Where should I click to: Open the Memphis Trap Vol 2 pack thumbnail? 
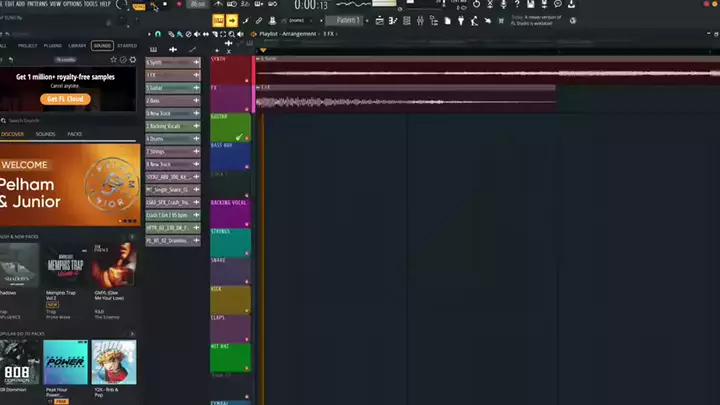click(65, 265)
